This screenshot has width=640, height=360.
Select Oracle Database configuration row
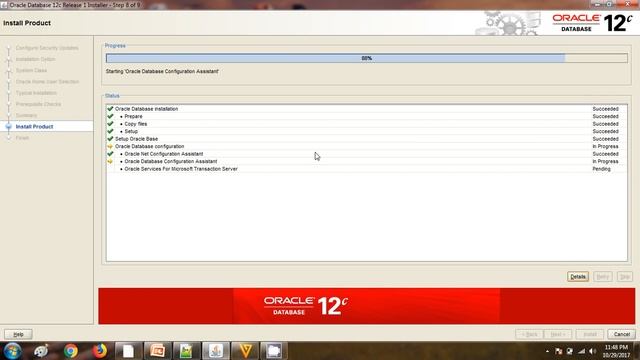367,146
